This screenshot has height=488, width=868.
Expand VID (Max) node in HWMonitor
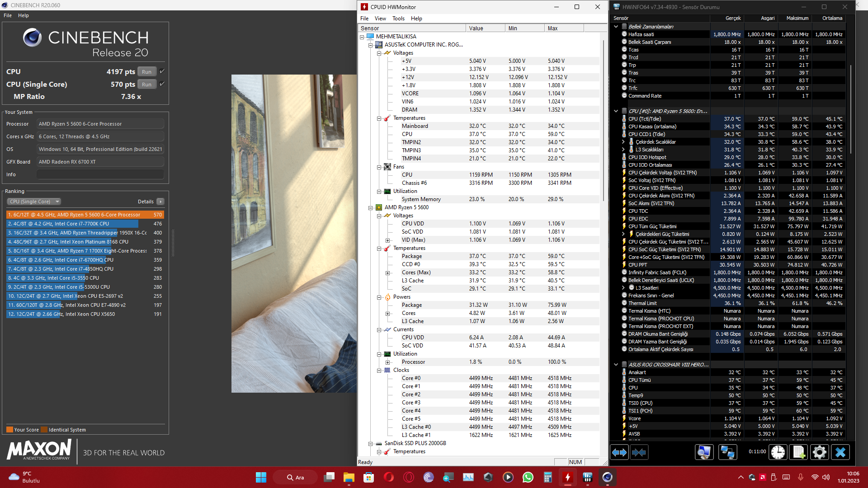(387, 240)
